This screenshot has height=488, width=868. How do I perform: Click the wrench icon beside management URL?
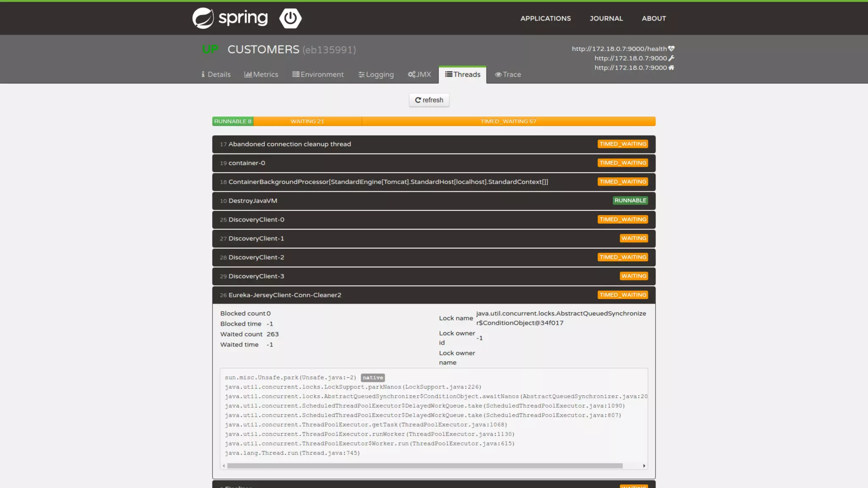[671, 58]
